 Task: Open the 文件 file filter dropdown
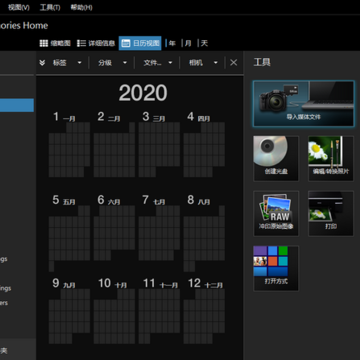tap(158, 63)
